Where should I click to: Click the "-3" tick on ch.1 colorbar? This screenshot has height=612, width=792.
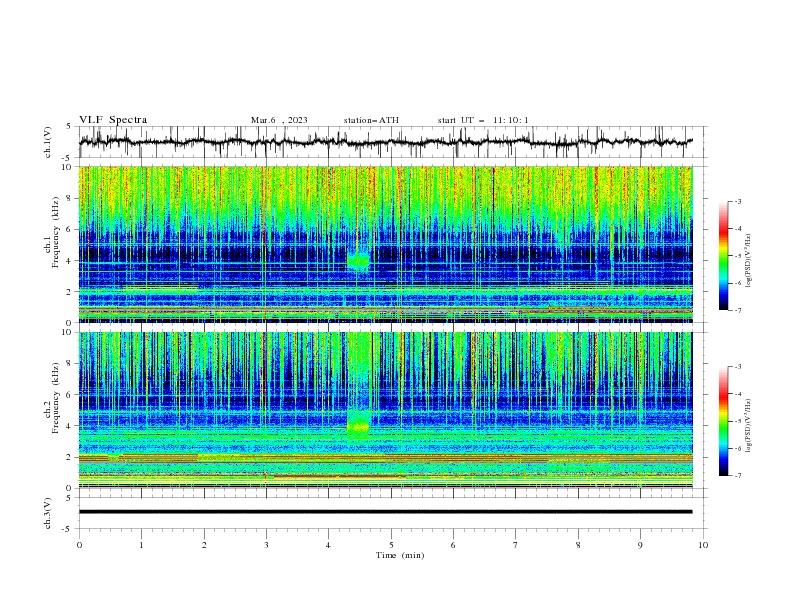coord(738,201)
